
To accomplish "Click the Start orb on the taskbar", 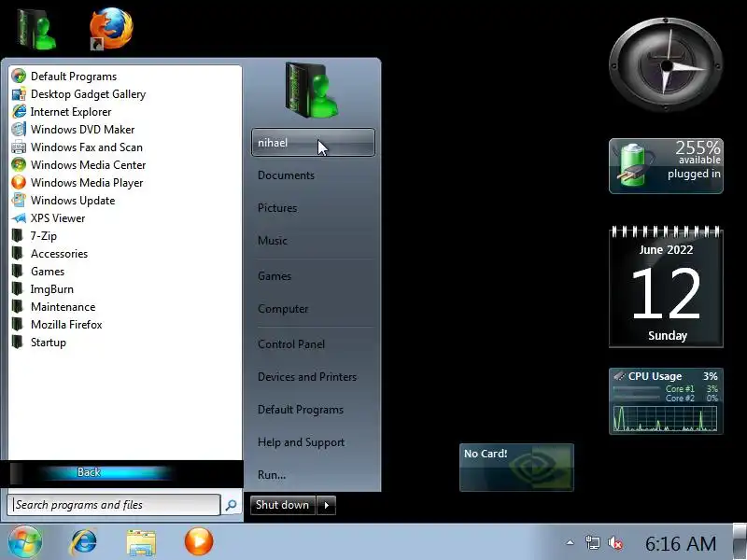I will tap(24, 542).
